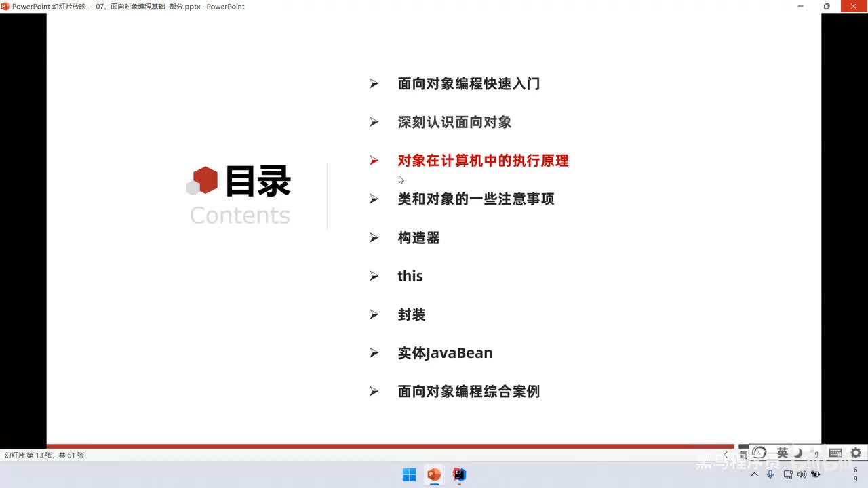Image resolution: width=868 pixels, height=488 pixels.
Task: Click the microphone icon in the system tray
Action: pyautogui.click(x=770, y=474)
